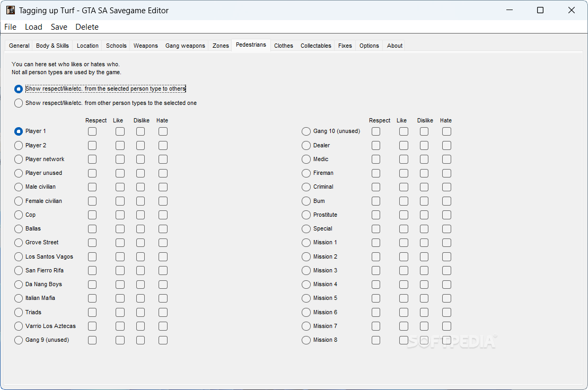This screenshot has height=390, width=588.
Task: Check Hate for Dealer row
Action: pyautogui.click(x=446, y=145)
